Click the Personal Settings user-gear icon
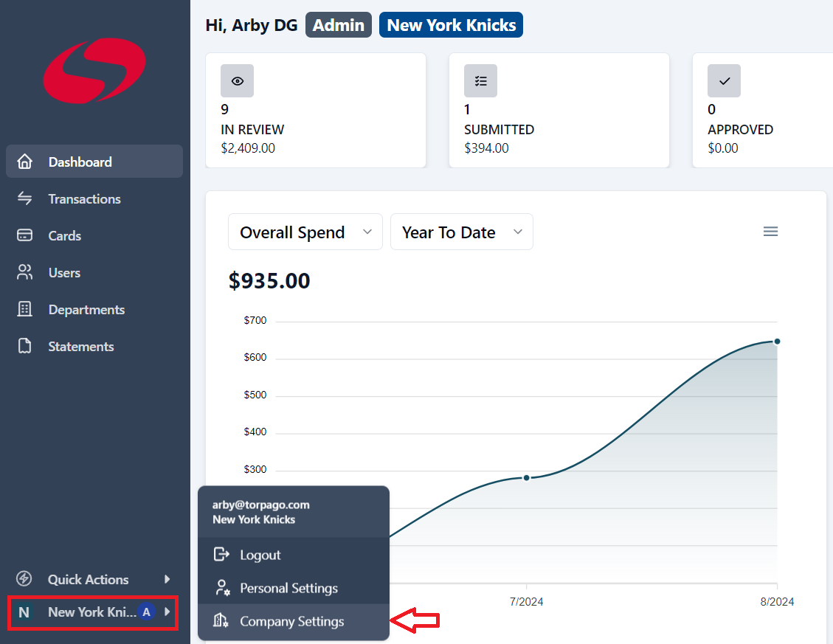Image resolution: width=833 pixels, height=644 pixels. [x=223, y=588]
